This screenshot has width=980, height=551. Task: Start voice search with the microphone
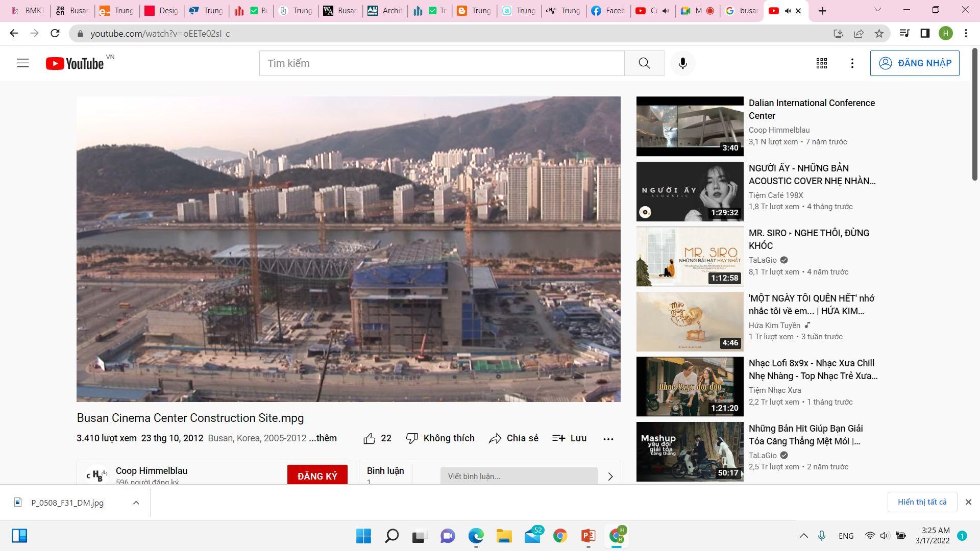click(682, 63)
